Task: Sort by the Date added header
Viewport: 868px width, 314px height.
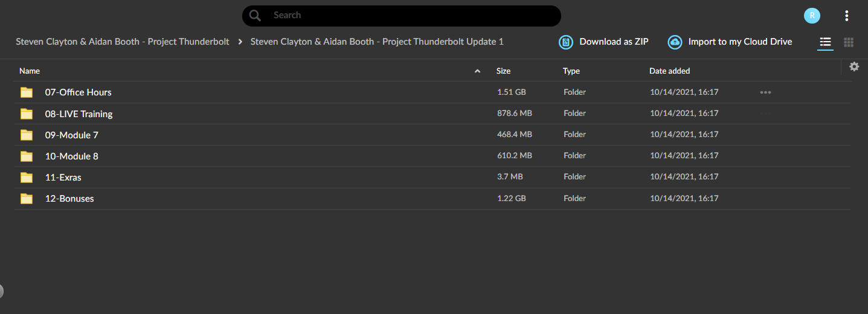Action: (x=669, y=71)
